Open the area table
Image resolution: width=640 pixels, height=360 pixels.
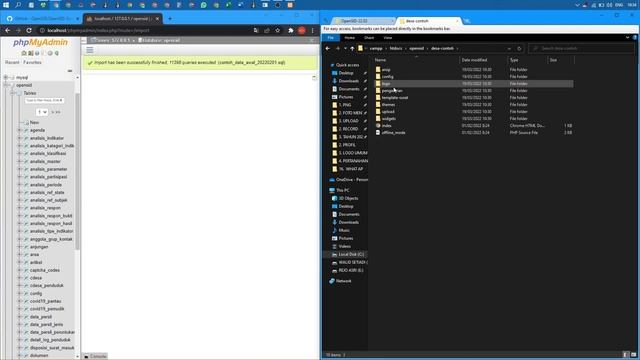34,254
